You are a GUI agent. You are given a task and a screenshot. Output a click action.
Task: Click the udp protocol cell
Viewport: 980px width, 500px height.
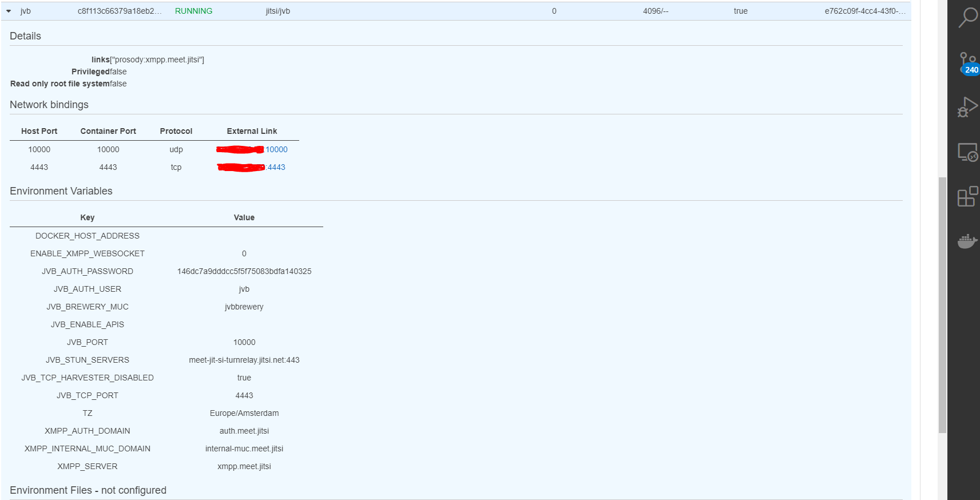(x=176, y=150)
